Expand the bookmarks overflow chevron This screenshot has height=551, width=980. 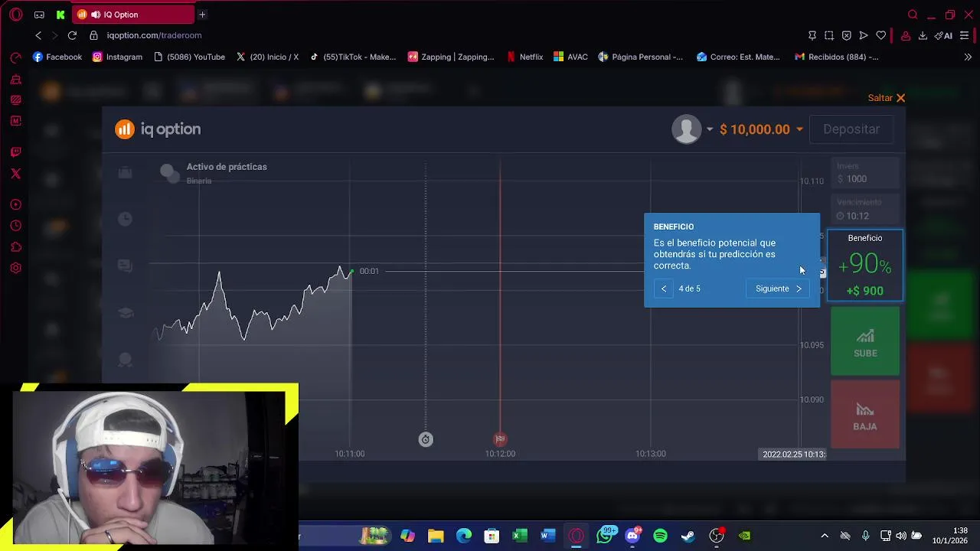point(968,57)
